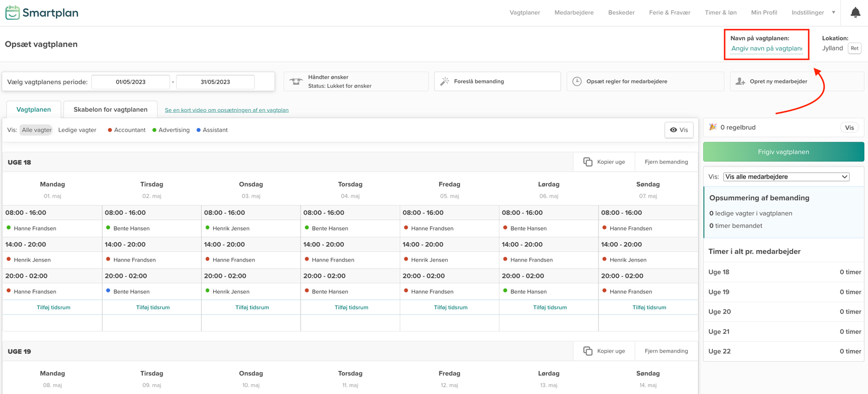
Task: Click the party icon beside 0 regelbrud
Action: 713,128
